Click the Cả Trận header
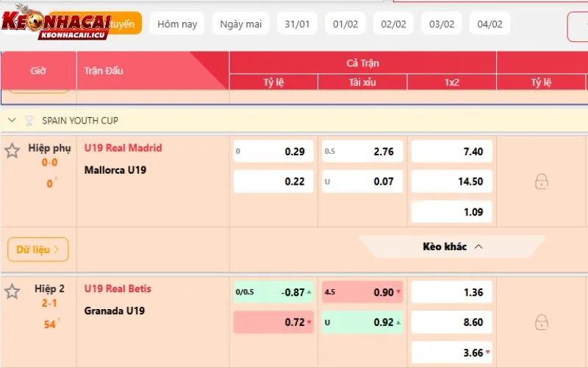The image size is (588, 368). pos(362,63)
